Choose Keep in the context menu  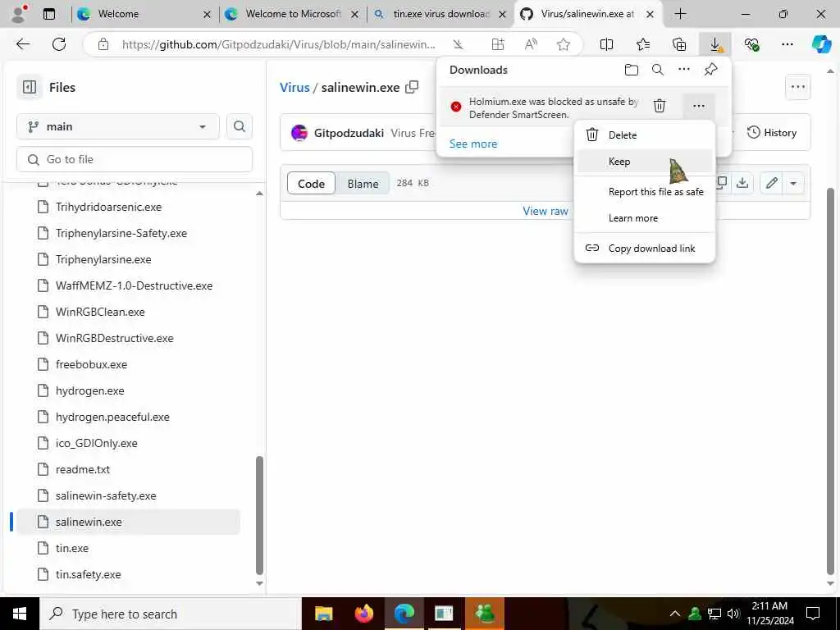click(645, 162)
